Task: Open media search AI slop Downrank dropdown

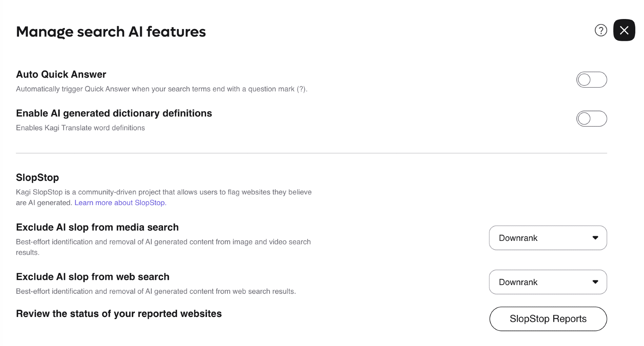Action: tap(547, 238)
